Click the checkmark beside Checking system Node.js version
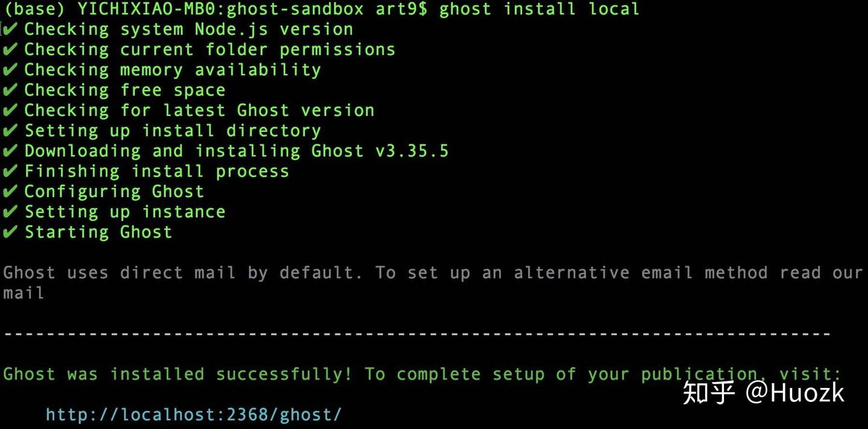Viewport: 868px width, 429px height. pos(10,29)
